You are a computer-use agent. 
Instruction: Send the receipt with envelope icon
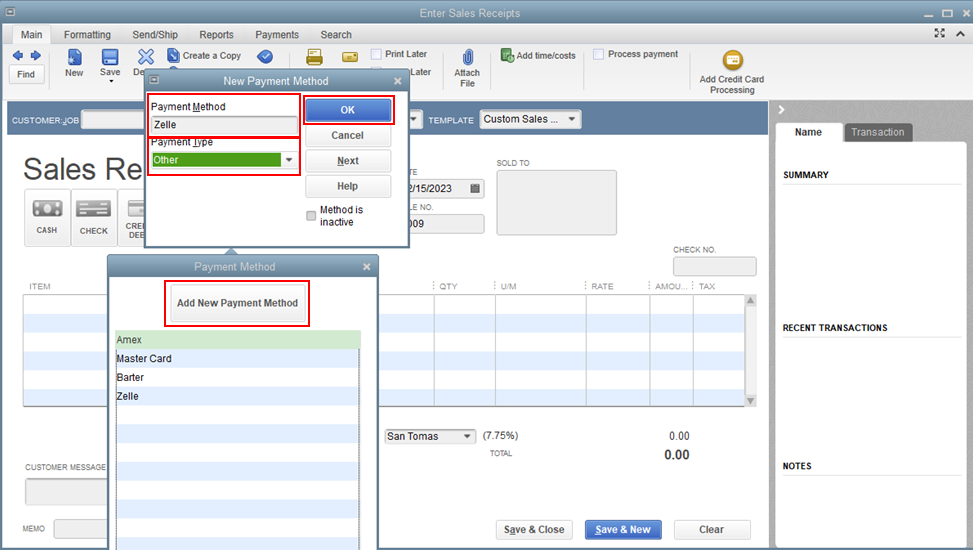350,57
